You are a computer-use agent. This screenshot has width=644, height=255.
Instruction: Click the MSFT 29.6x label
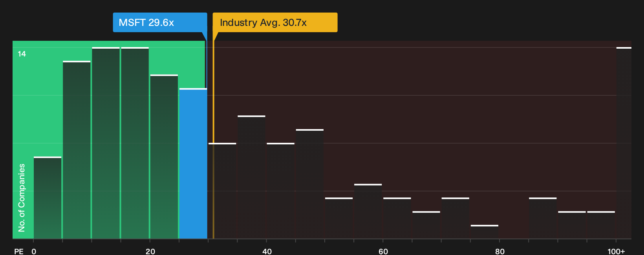pyautogui.click(x=160, y=22)
